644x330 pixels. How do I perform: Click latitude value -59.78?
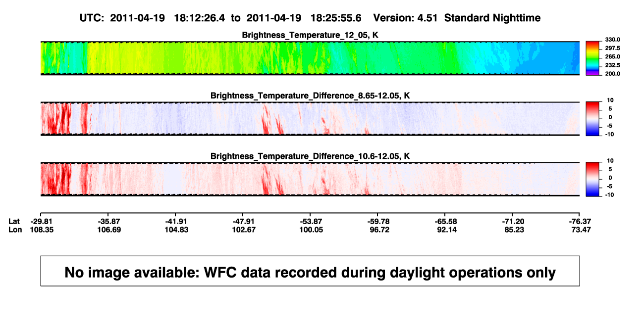[x=377, y=221]
